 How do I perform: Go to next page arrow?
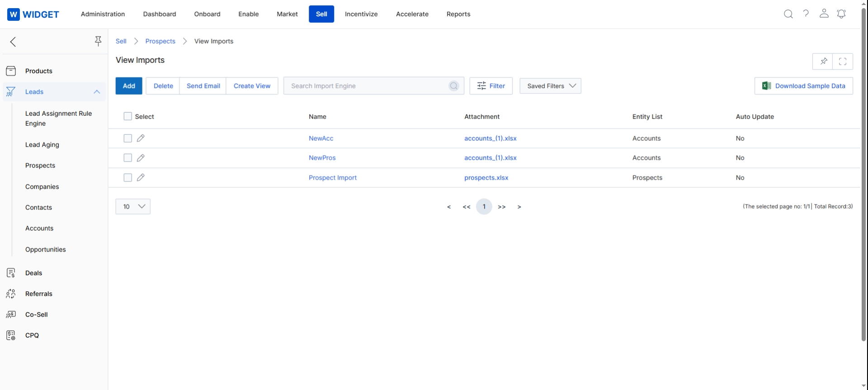pos(519,207)
